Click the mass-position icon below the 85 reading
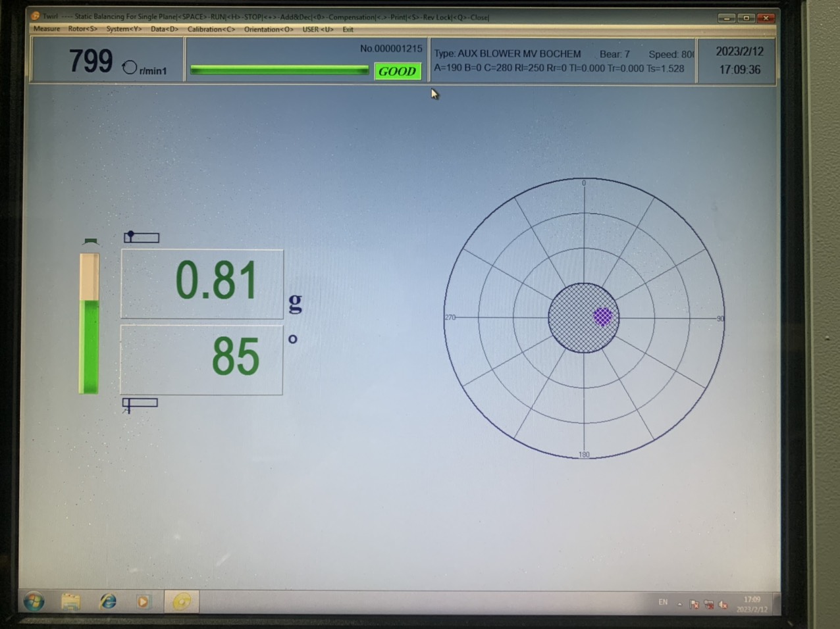 tap(140, 404)
